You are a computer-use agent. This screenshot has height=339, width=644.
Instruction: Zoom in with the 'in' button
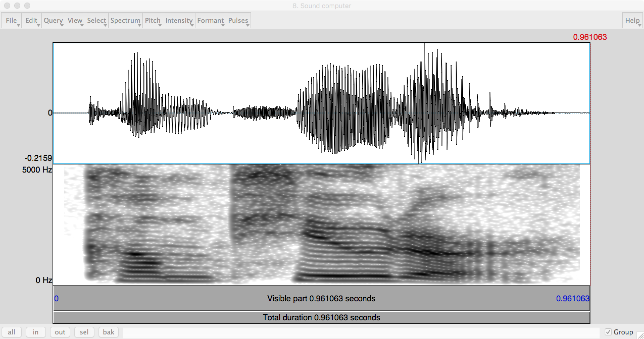click(x=36, y=332)
